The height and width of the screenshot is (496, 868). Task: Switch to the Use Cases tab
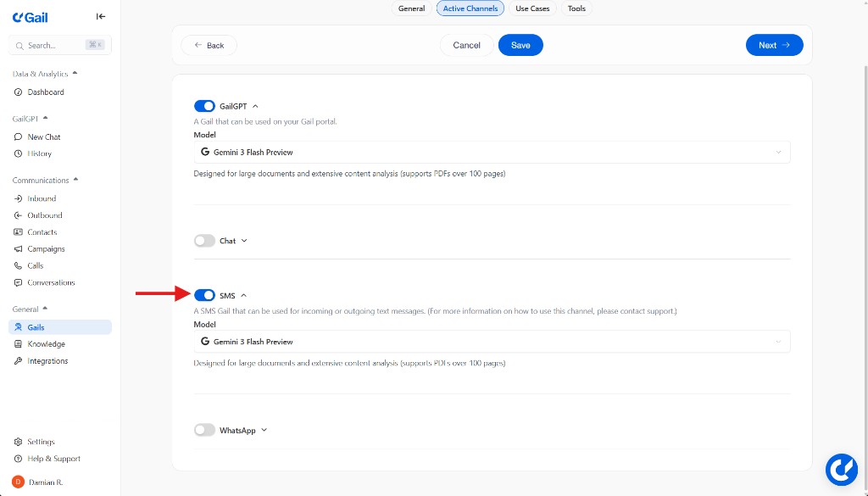click(532, 8)
